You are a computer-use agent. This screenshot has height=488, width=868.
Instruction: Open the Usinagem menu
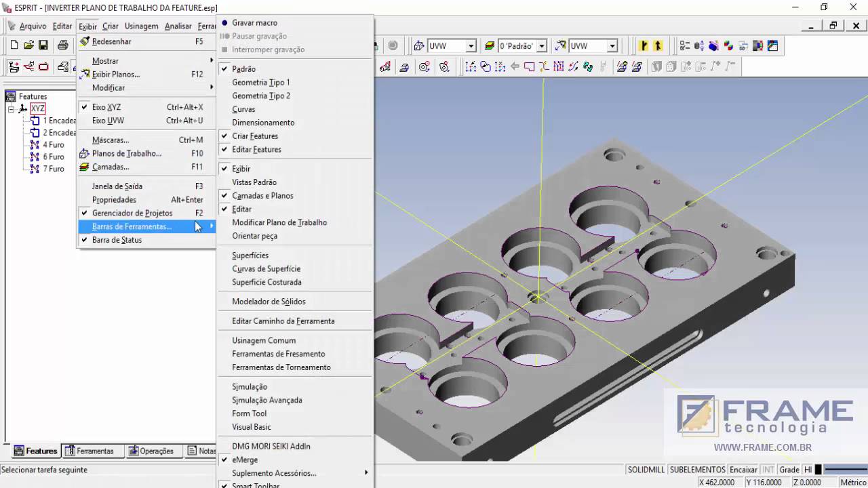141,26
